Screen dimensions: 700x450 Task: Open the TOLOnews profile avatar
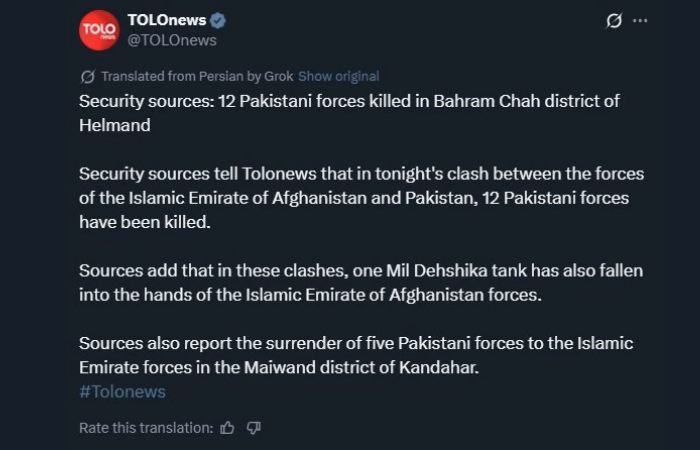(99, 30)
